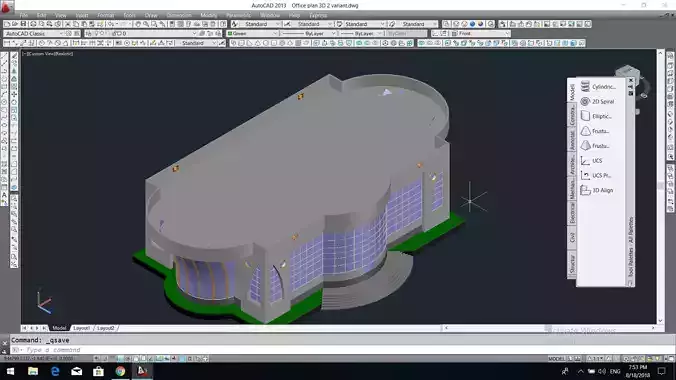
Task: Toggle Polar tracking in the status bar
Action: click(128, 358)
